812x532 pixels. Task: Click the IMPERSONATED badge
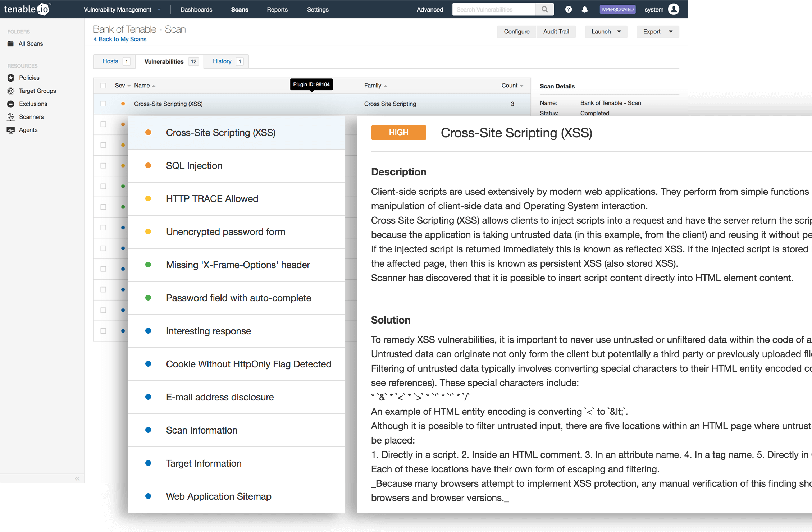pos(617,9)
